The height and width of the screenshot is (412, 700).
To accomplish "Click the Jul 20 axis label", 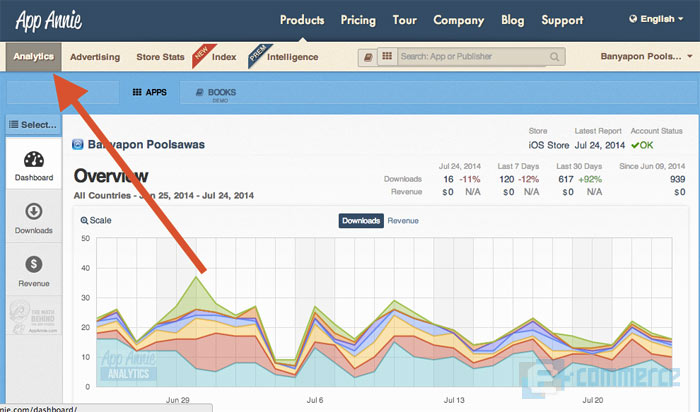I will pos(592,400).
